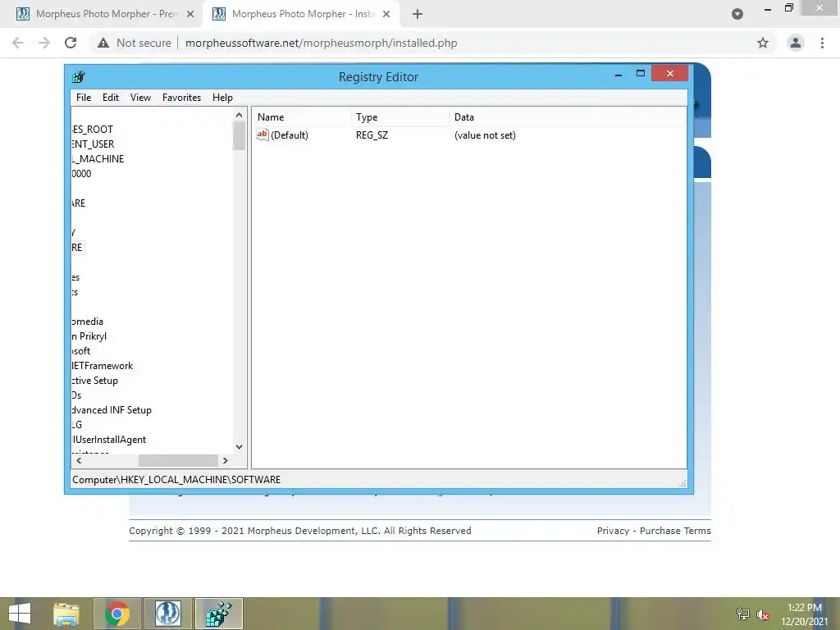Viewport: 840px width, 630px height.
Task: Open the Favorites menu in Registry Editor
Action: pyautogui.click(x=181, y=98)
